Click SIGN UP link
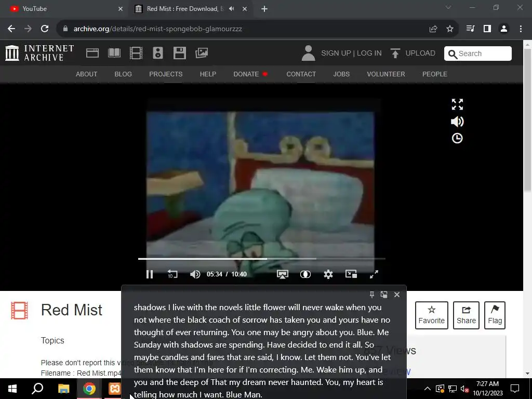Viewport: 532px width, 399px height. [336, 54]
